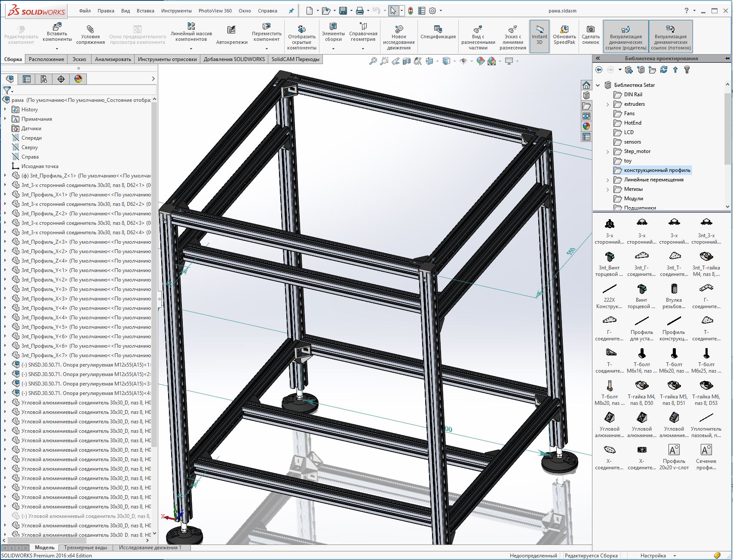Collapse the Библиотека Setar tree node
Viewport: 733px width, 560px height.
[598, 85]
